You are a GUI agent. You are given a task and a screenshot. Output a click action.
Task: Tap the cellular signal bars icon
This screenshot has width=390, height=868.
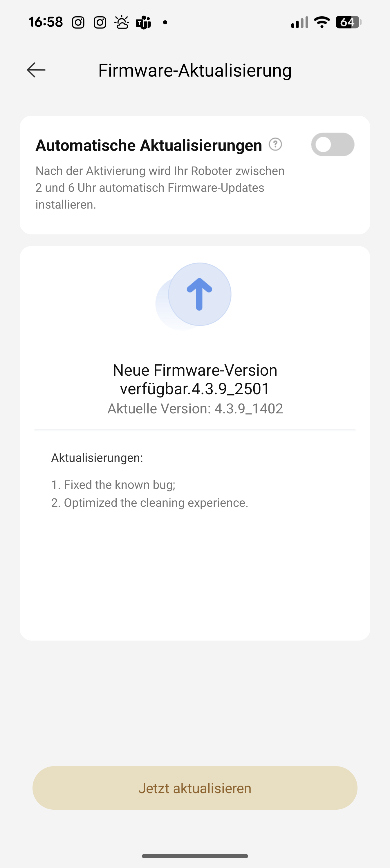(x=300, y=22)
